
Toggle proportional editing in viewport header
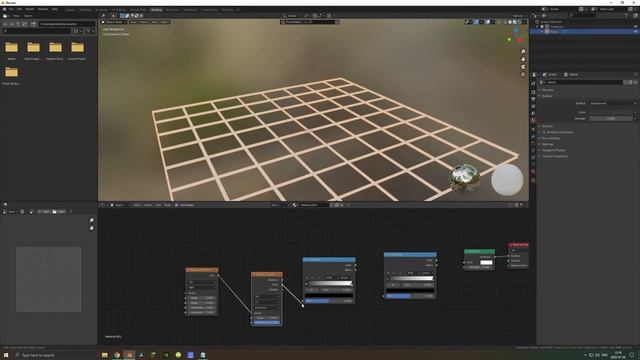click(329, 16)
